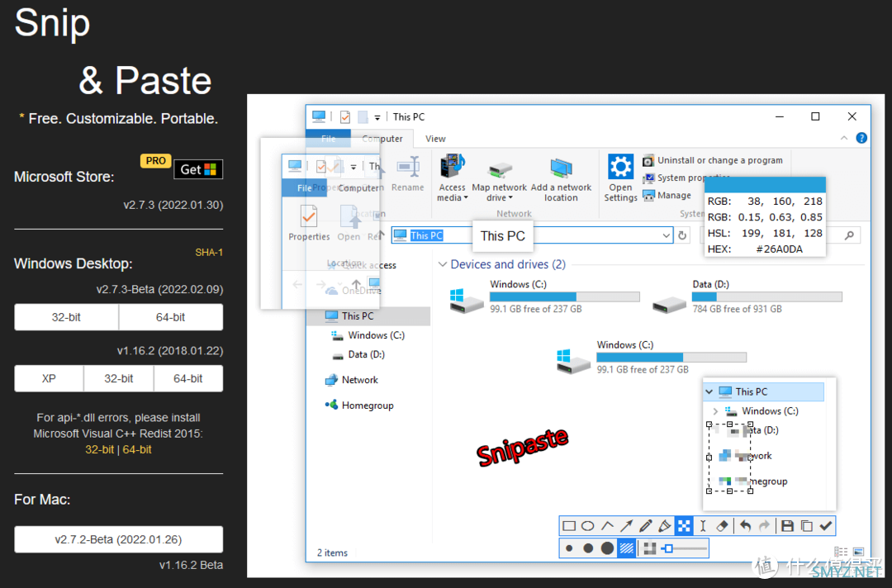Download the v1.16.2 64-bit build
The image size is (892, 588).
pyautogui.click(x=188, y=379)
